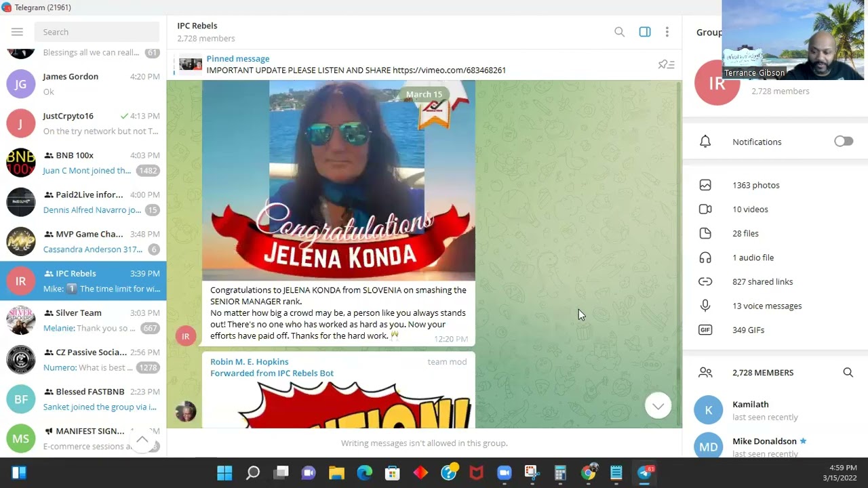Image resolution: width=868 pixels, height=488 pixels.
Task: Toggle the Notifications switch
Action: click(844, 142)
